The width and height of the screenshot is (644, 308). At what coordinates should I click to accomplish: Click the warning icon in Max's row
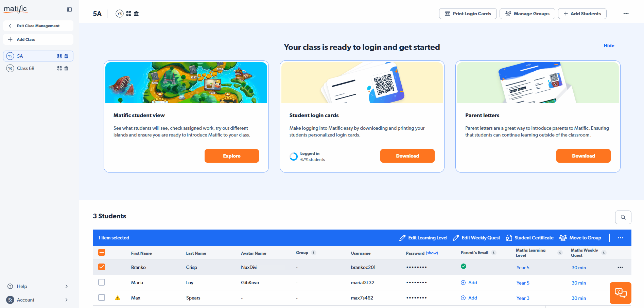118,298
